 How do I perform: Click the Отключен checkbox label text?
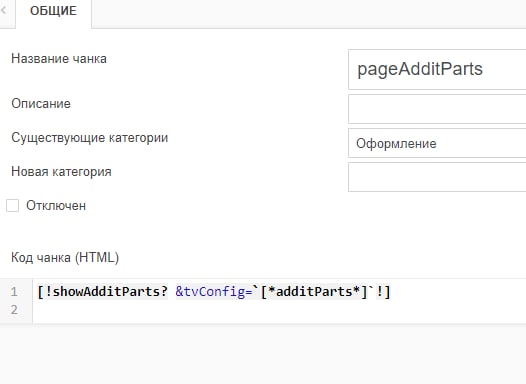tap(56, 206)
